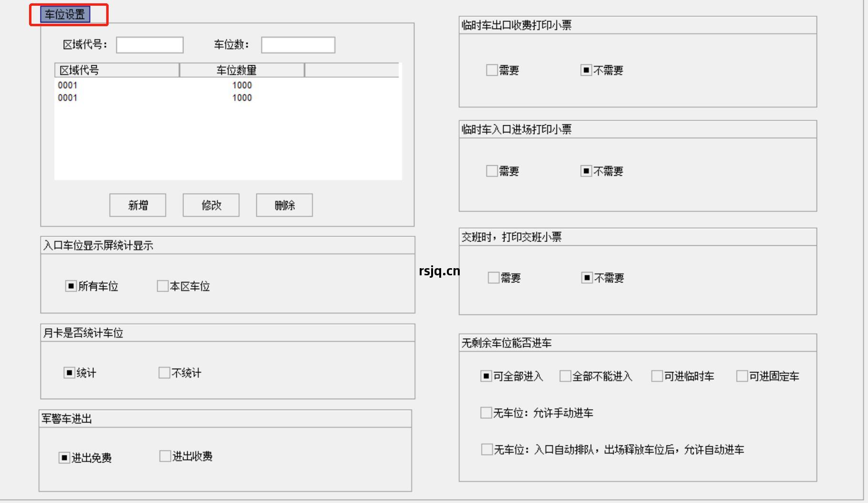Check 不统计 under 月卡是否统计车位

click(x=164, y=372)
